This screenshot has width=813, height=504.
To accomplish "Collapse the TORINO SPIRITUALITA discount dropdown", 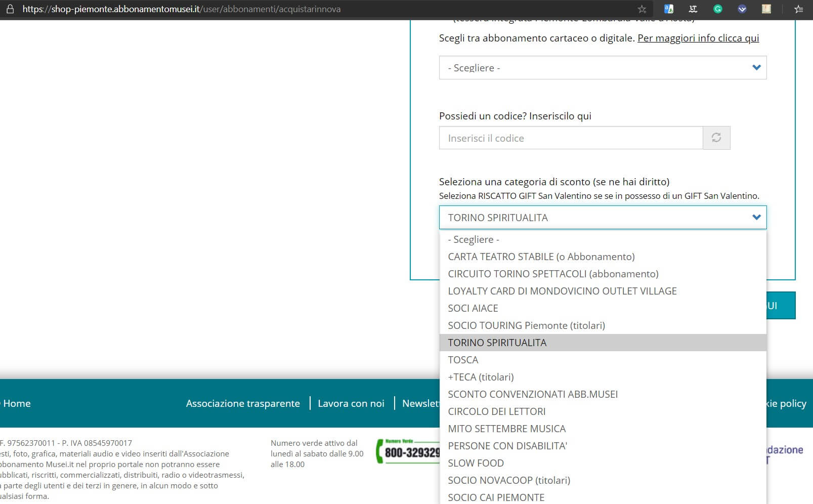I will [602, 218].
